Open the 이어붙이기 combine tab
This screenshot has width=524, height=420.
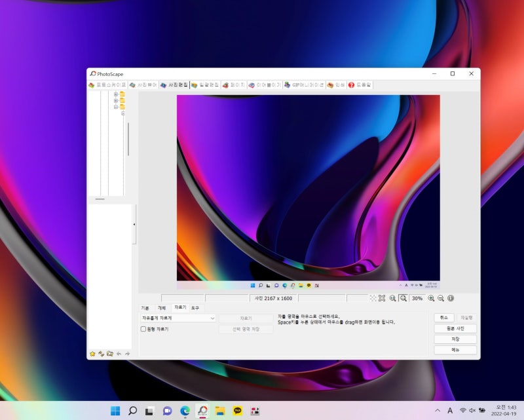(265, 85)
